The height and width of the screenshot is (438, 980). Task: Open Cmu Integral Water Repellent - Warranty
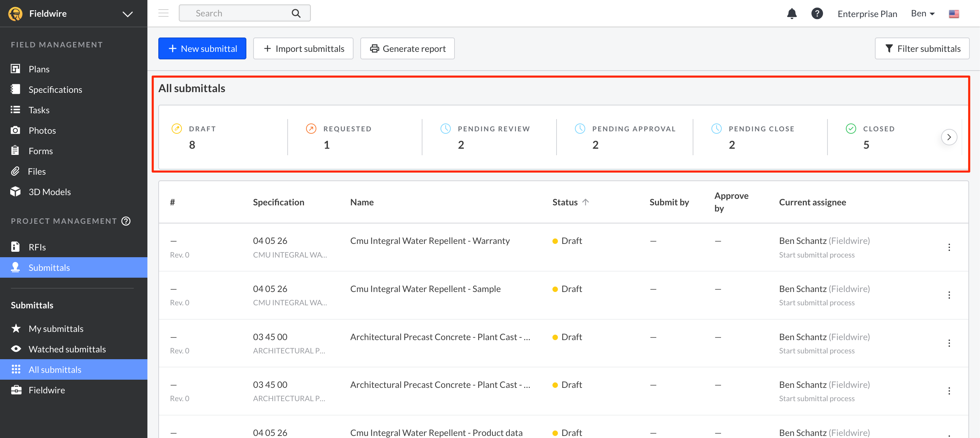coord(430,241)
